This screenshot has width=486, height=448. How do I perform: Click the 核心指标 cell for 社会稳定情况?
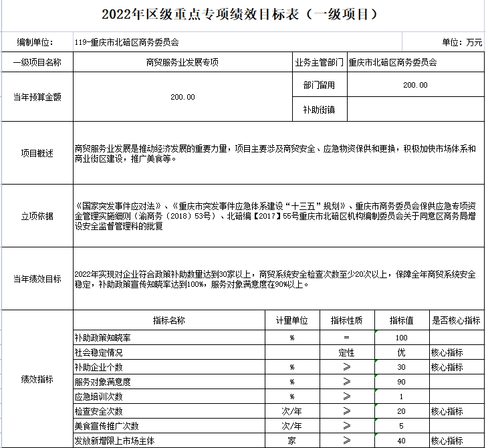457,352
